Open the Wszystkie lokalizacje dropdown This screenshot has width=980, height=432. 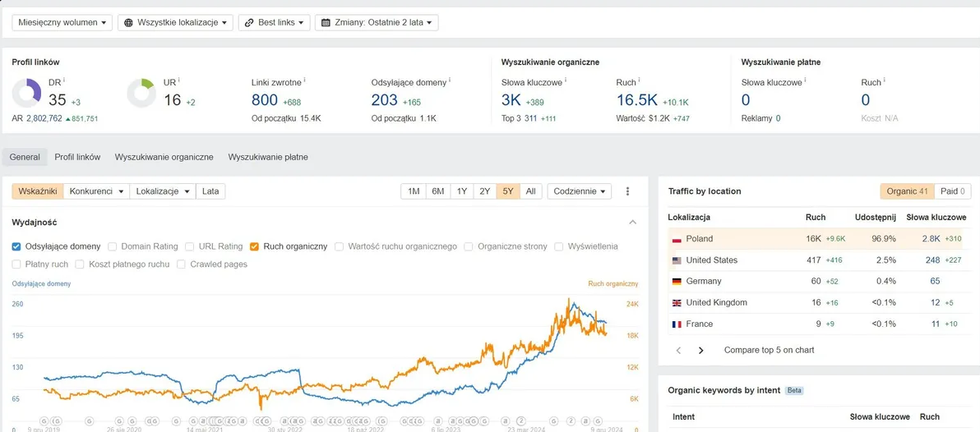point(175,22)
